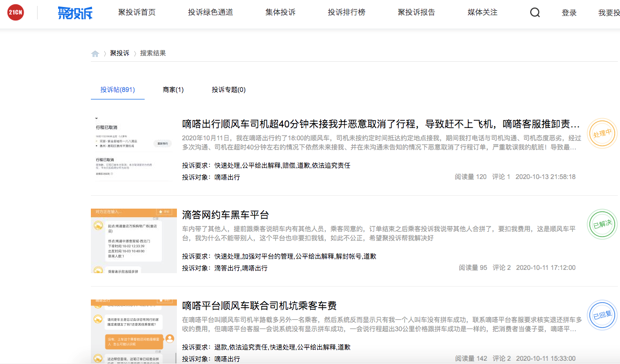Click 投诉要求 line mentioning 赔偿

click(x=266, y=165)
